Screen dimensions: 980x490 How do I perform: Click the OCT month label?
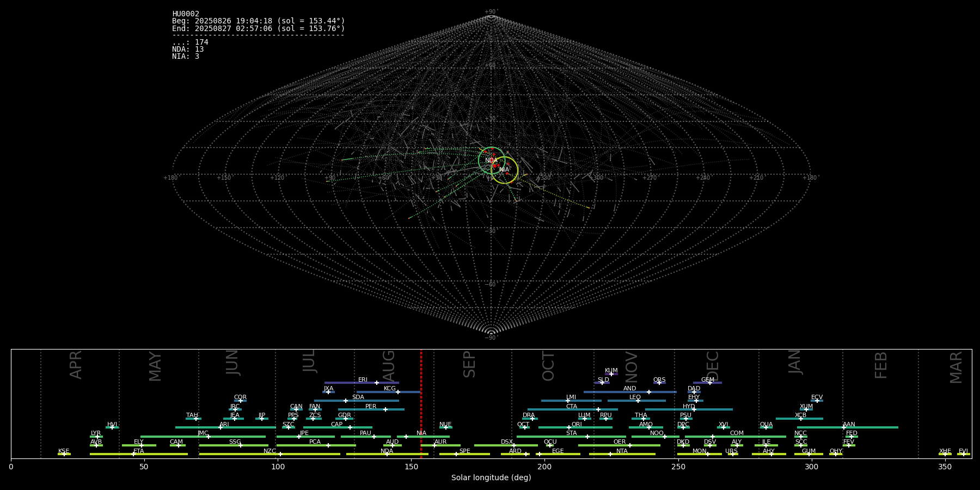click(x=549, y=366)
